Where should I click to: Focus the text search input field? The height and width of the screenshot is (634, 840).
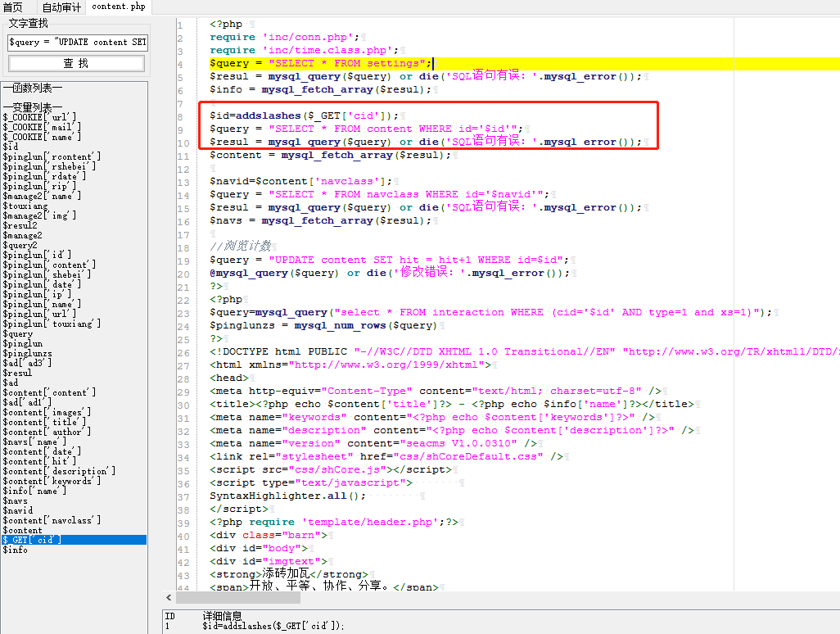[77, 43]
